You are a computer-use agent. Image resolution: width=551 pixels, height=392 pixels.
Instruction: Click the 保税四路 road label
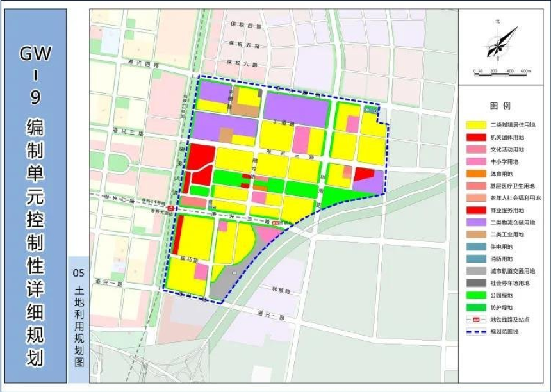point(246,25)
